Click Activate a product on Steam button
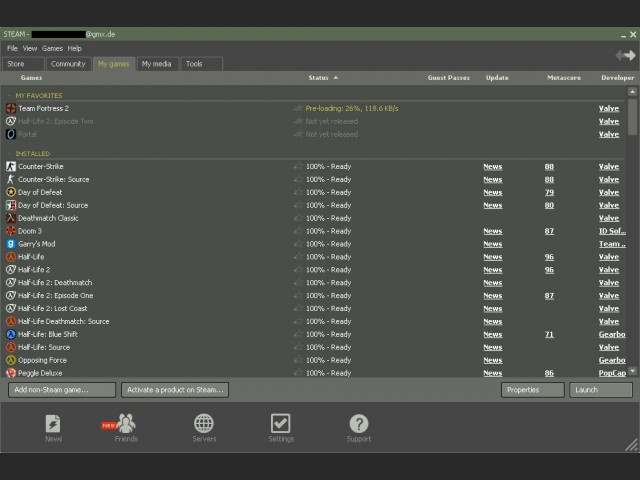Screen dimensions: 640x480 (175, 390)
